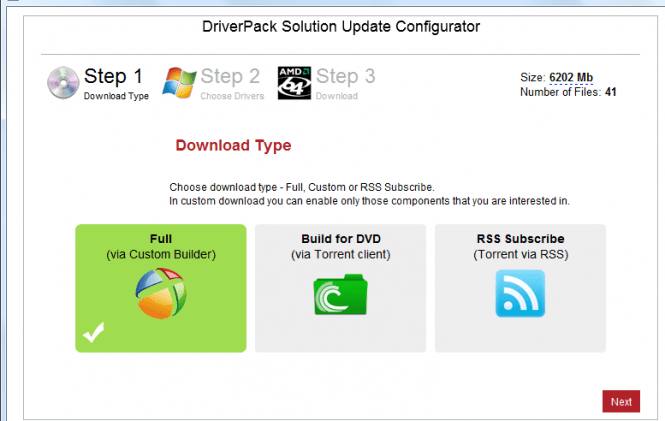Click the AMD 64 icon for Step 3

coord(294,83)
